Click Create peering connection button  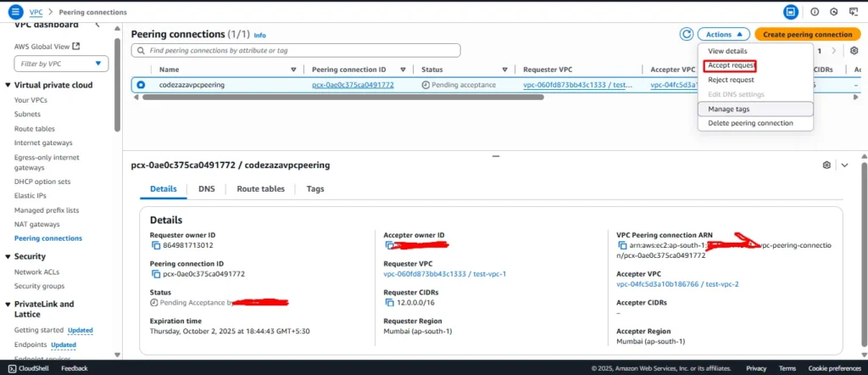coord(808,34)
